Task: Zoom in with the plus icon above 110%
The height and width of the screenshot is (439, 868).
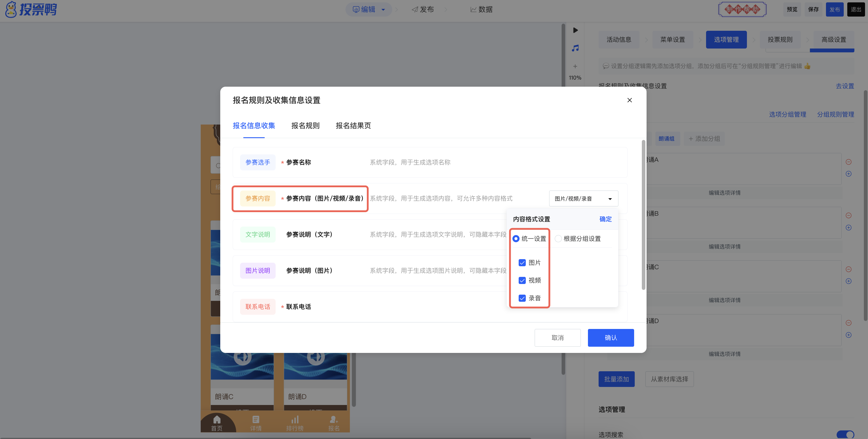Action: 575,66
